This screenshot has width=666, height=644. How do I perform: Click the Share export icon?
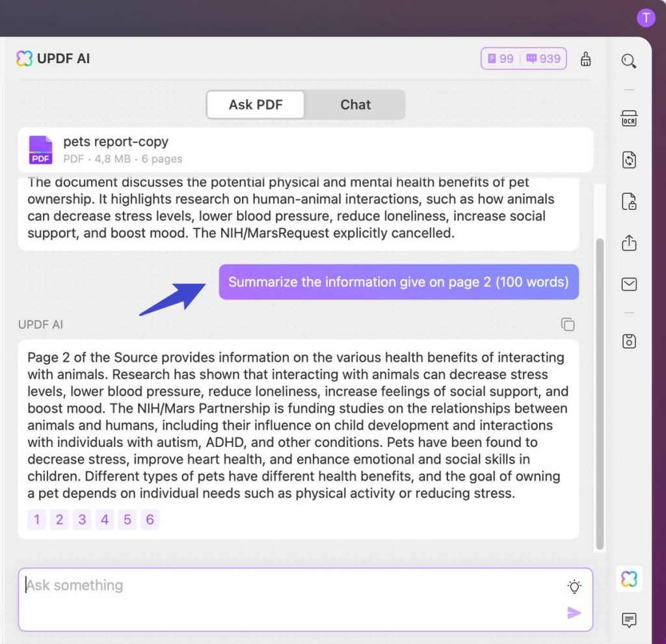tap(628, 243)
